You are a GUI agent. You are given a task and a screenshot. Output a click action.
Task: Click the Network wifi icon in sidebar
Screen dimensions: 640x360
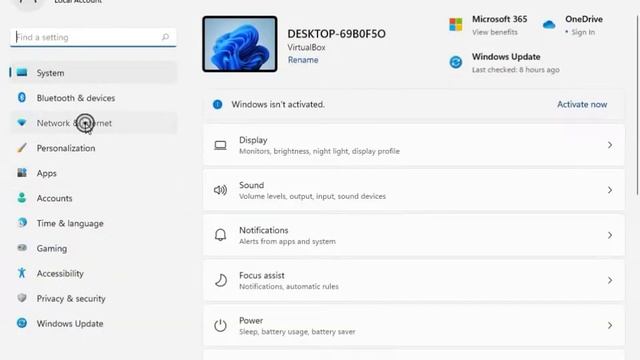[22, 122]
